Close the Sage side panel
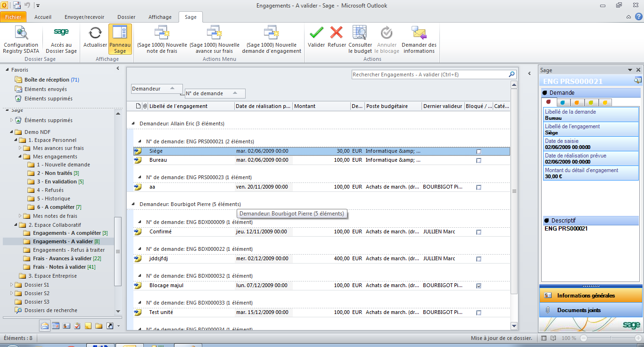 638,70
